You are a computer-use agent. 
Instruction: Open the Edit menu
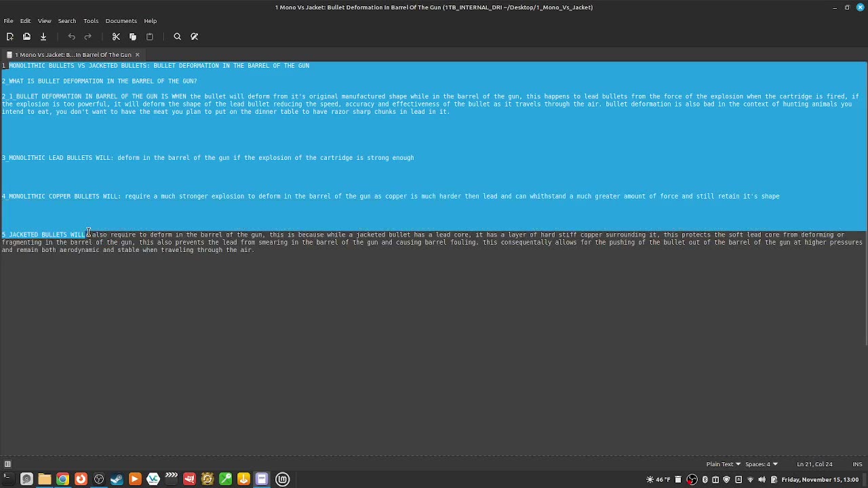click(x=25, y=21)
